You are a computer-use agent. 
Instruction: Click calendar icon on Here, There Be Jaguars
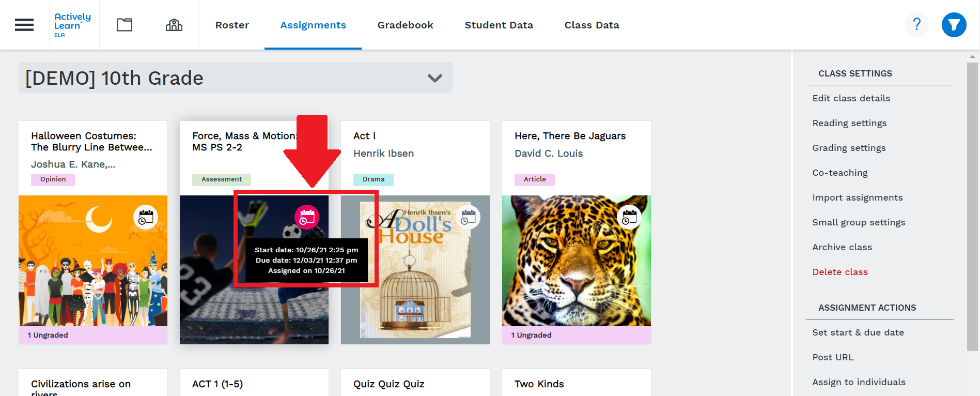point(629,217)
